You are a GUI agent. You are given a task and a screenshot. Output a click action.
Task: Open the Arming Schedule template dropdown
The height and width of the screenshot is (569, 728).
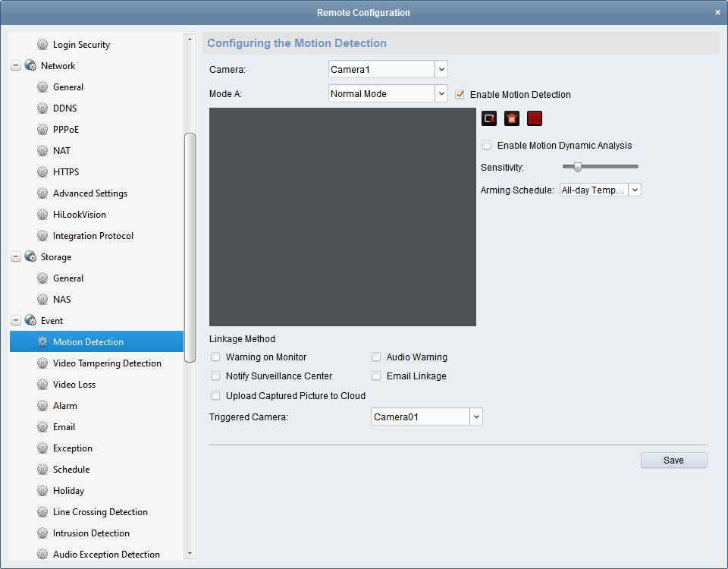635,190
